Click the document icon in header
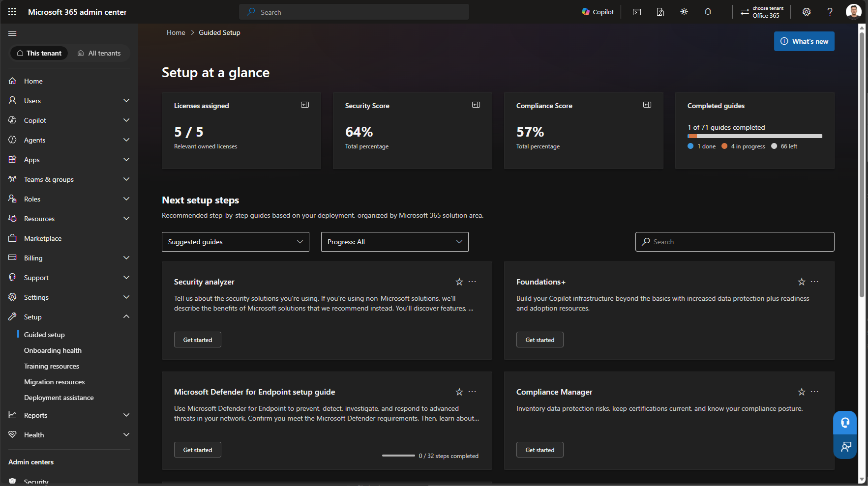Screen dimensions: 868x486 click(660, 12)
